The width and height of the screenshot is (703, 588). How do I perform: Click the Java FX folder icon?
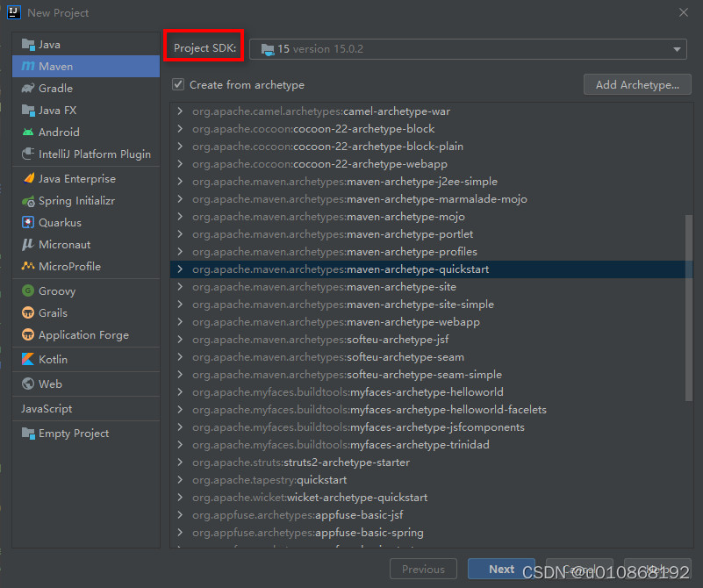coord(28,111)
